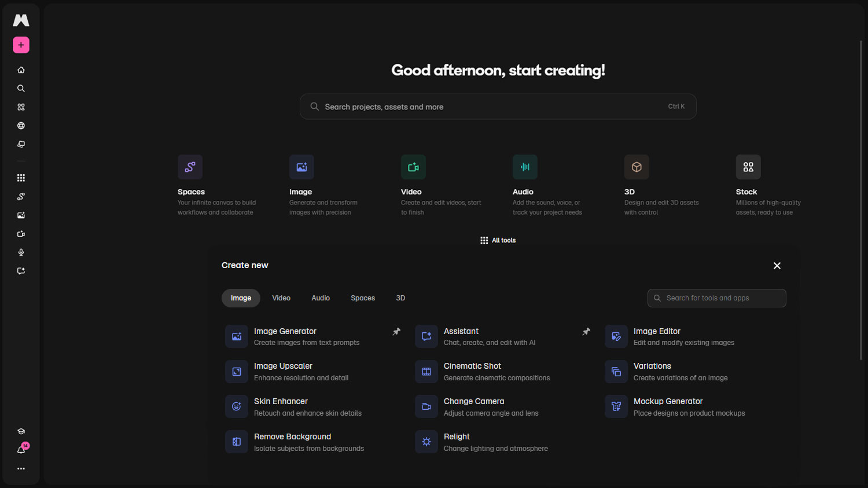Screen dimensions: 868x488
Task: Click 'Isolate subjects from backgrounds' text
Action: pos(309,449)
